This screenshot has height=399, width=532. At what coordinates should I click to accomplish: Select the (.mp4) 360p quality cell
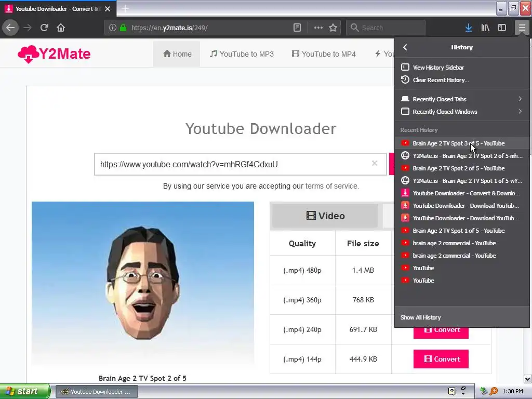(x=302, y=300)
